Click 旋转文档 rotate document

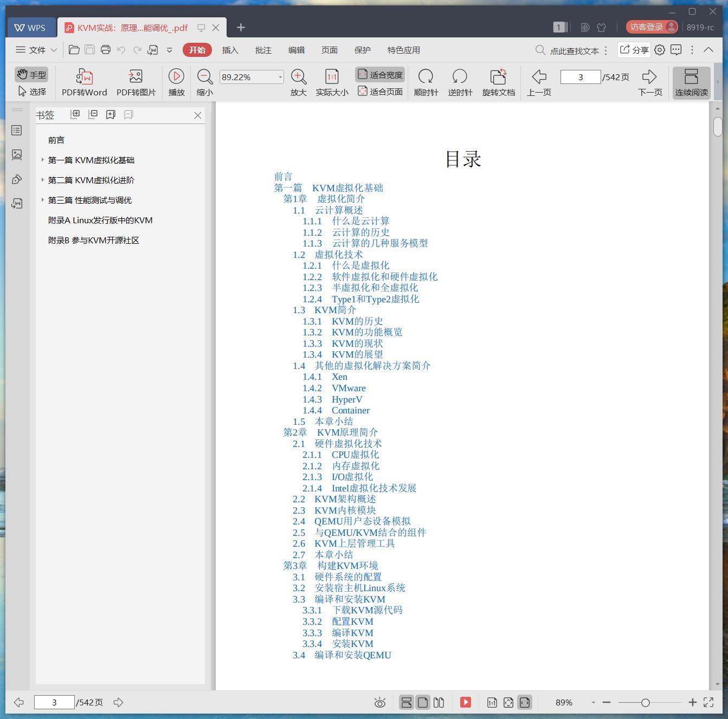point(498,82)
